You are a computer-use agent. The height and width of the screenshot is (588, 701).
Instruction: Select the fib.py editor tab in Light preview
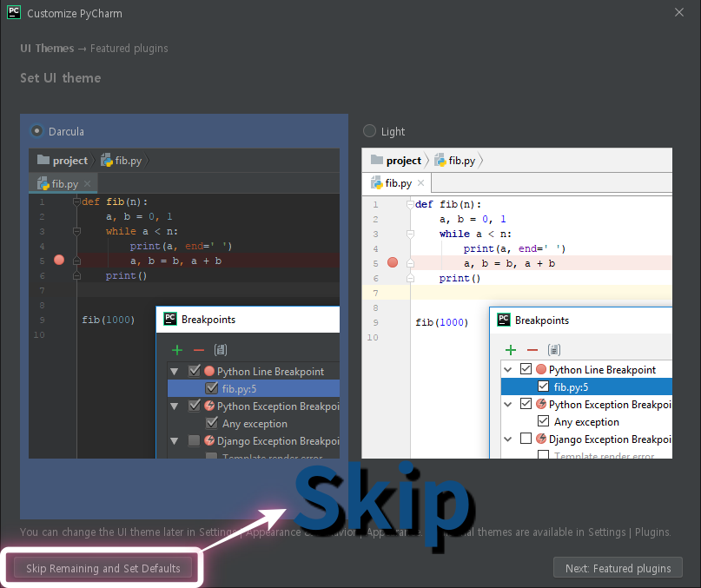(x=397, y=183)
